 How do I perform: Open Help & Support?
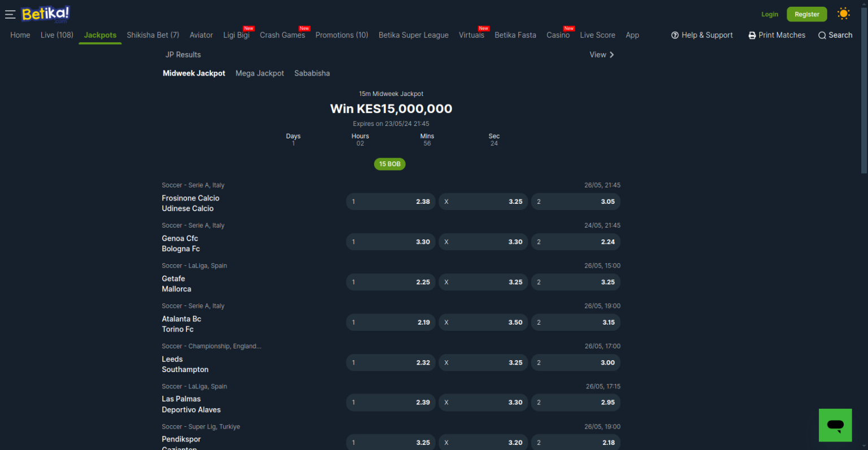coord(702,35)
